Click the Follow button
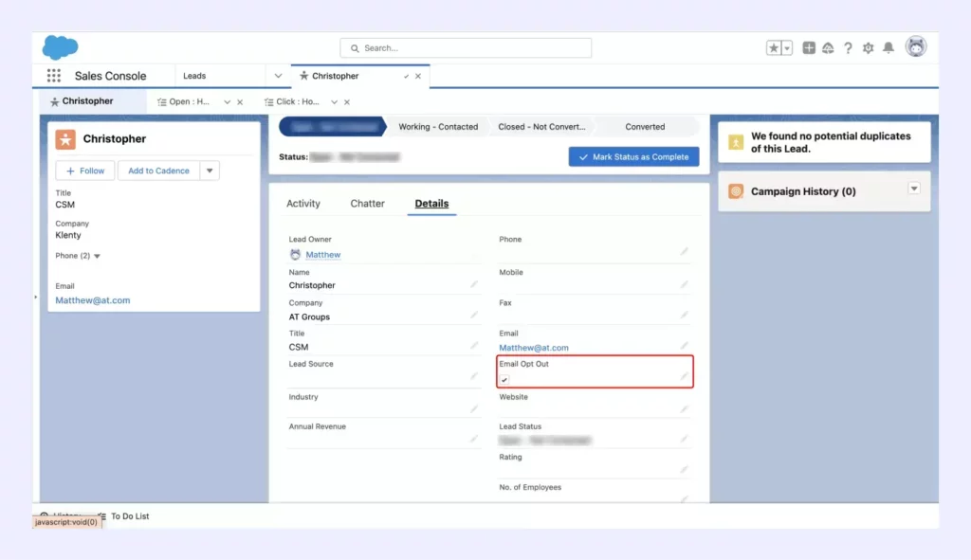Screen dimensions: 971x560 (84, 171)
